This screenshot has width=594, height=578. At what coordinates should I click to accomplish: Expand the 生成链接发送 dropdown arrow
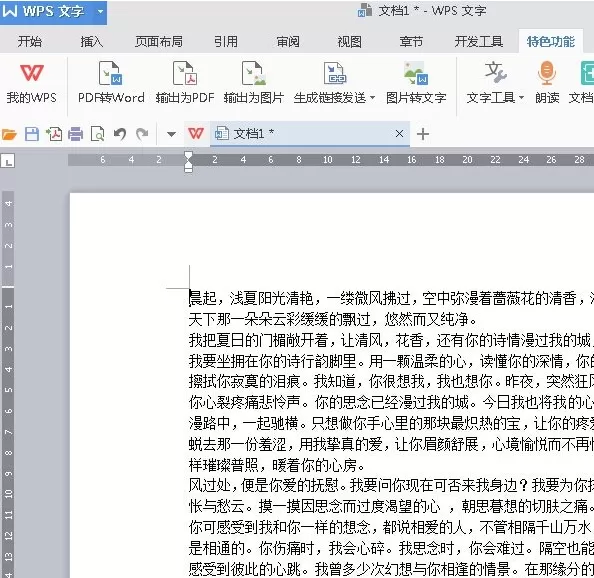[372, 98]
